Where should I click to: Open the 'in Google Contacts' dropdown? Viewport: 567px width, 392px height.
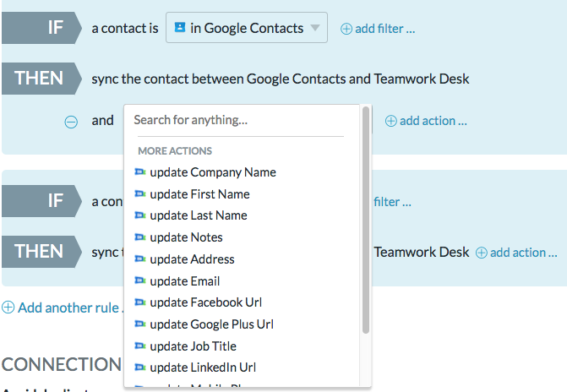pos(247,28)
